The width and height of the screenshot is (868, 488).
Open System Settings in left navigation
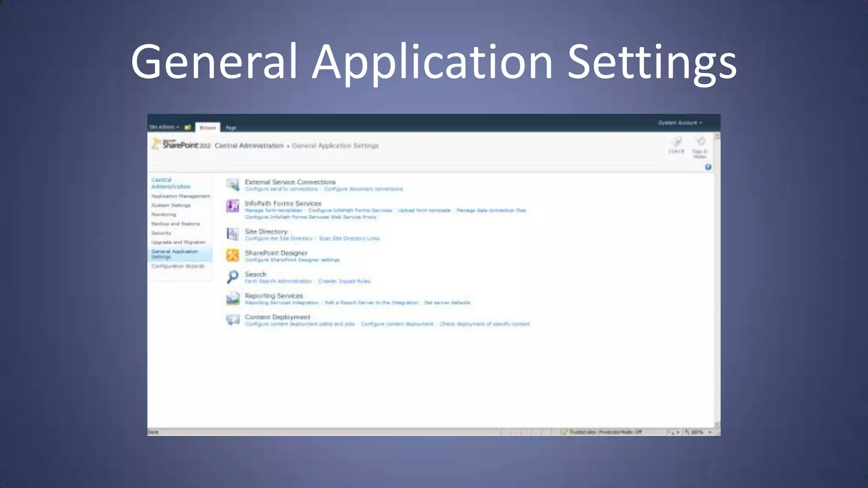click(x=171, y=205)
